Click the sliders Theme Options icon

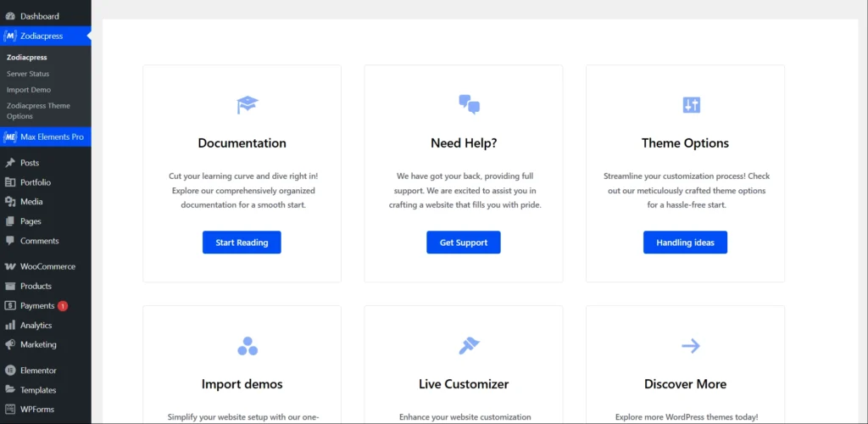tap(691, 105)
